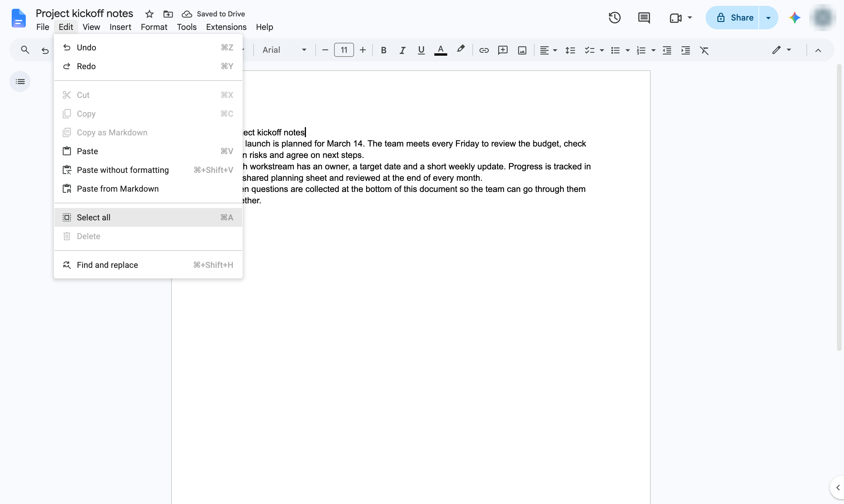The height and width of the screenshot is (504, 844).
Task: Choose Redo in the Edit menu
Action: [x=148, y=66]
